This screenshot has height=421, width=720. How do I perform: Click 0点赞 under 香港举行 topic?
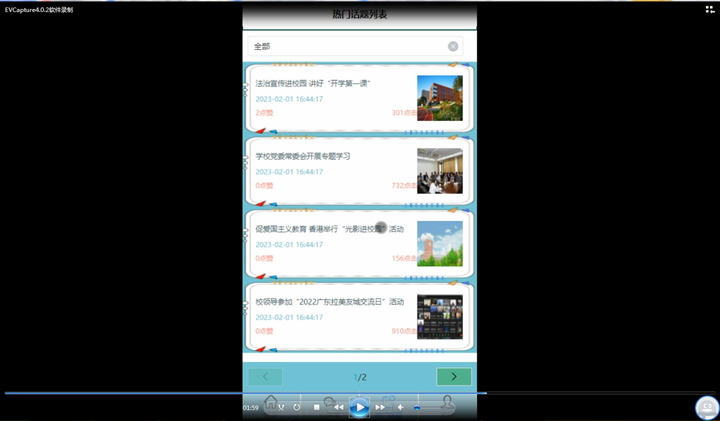264,258
